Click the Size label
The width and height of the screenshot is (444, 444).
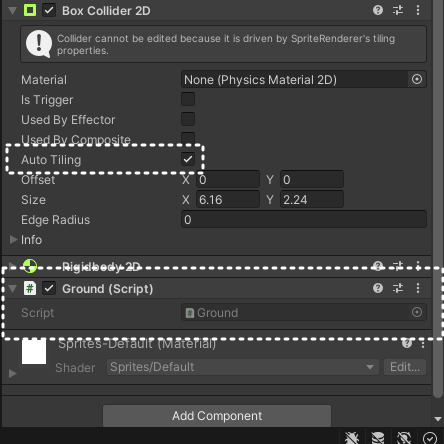[x=33, y=200]
